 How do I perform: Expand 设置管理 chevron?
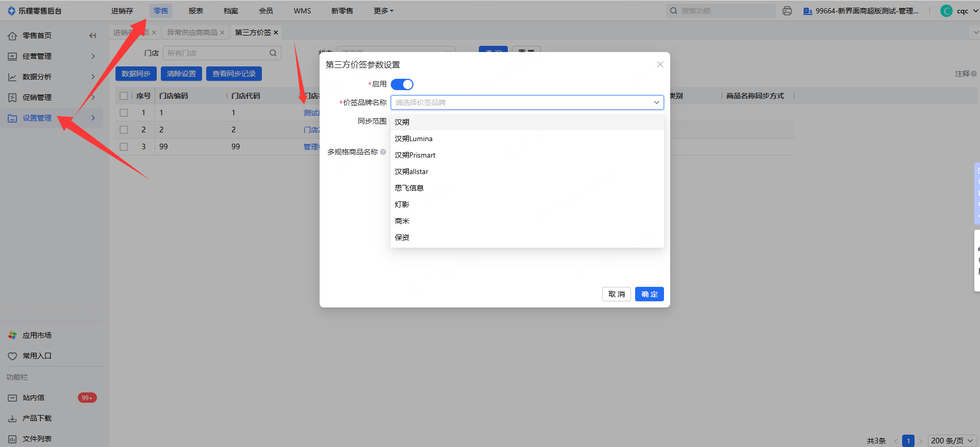93,118
